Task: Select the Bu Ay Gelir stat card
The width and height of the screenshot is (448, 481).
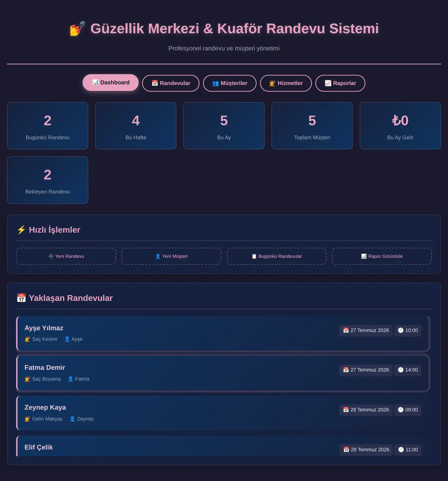Action: click(400, 126)
